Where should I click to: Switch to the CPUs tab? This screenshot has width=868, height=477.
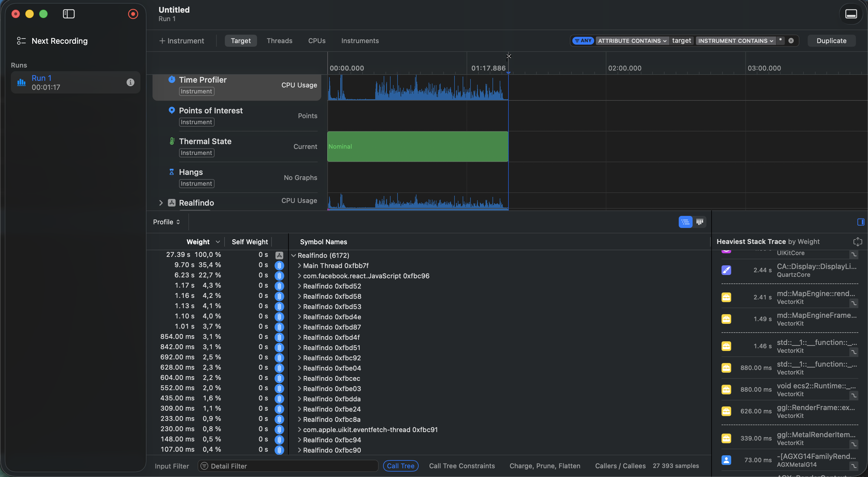coord(316,41)
